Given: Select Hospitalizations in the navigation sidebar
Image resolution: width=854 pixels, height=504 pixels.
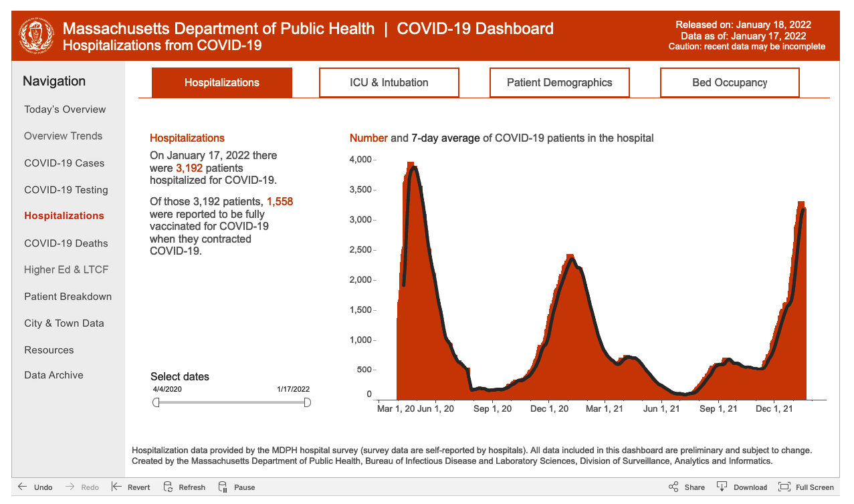Looking at the screenshot, I should pyautogui.click(x=64, y=215).
